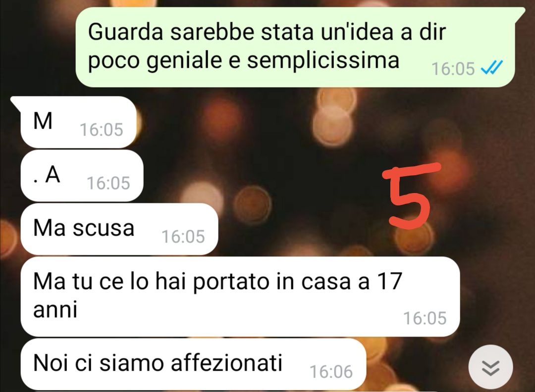Screen dimensions: 535x392
Task: Tap the tail of the green outgoing bubble
Action: click(x=519, y=13)
